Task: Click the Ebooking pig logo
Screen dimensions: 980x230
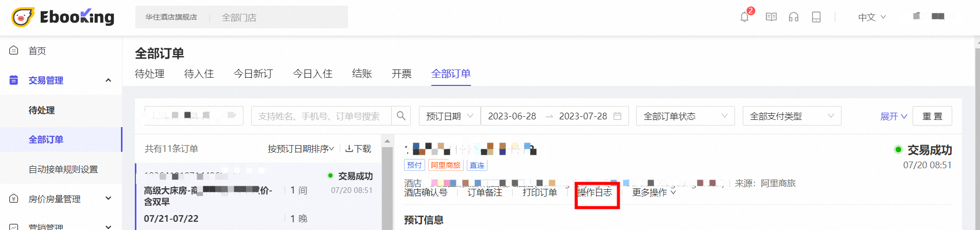Action: (x=22, y=17)
